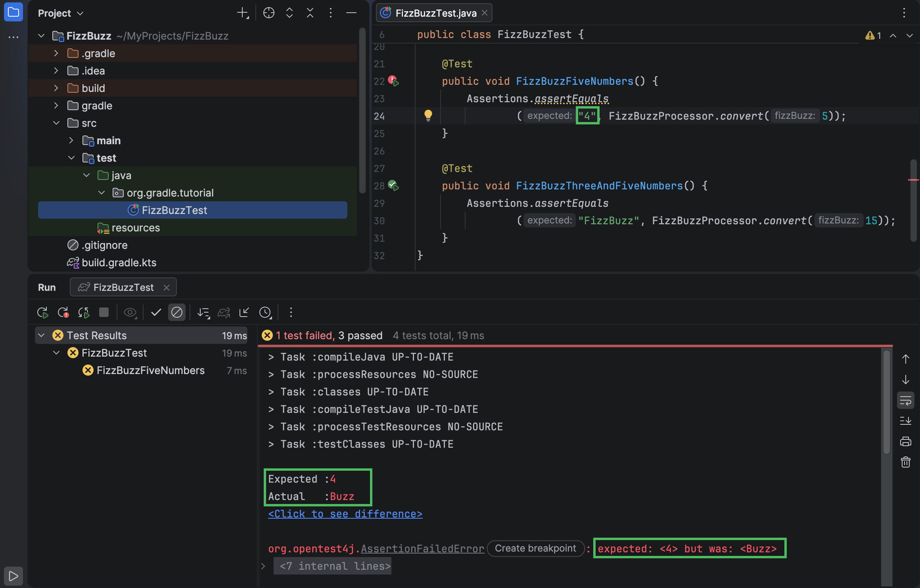Rerun failed tests only
This screenshot has width=920, height=588.
click(x=63, y=313)
